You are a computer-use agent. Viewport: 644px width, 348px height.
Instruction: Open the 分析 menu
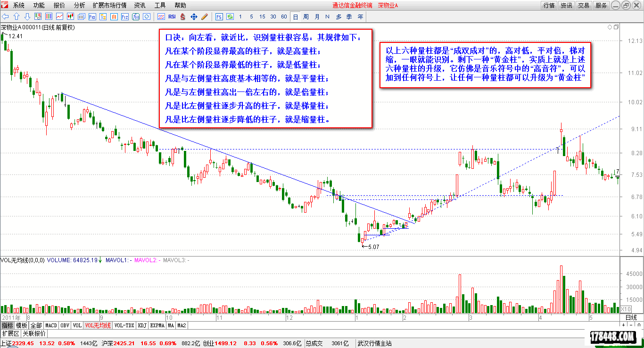[x=80, y=5]
